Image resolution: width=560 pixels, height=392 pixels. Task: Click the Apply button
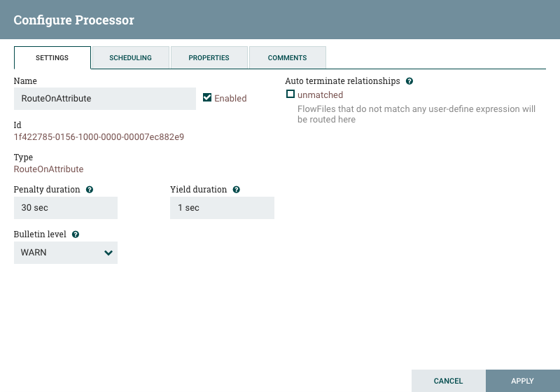[522, 381]
